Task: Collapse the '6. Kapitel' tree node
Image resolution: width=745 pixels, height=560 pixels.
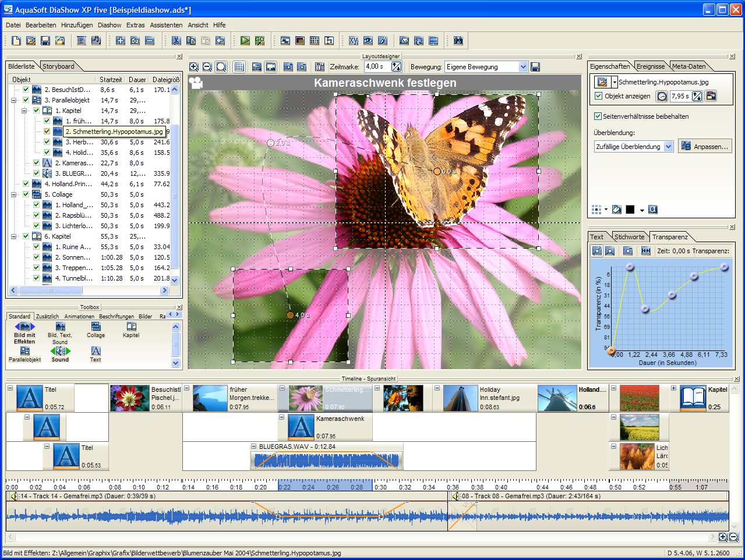Action: 13,236
